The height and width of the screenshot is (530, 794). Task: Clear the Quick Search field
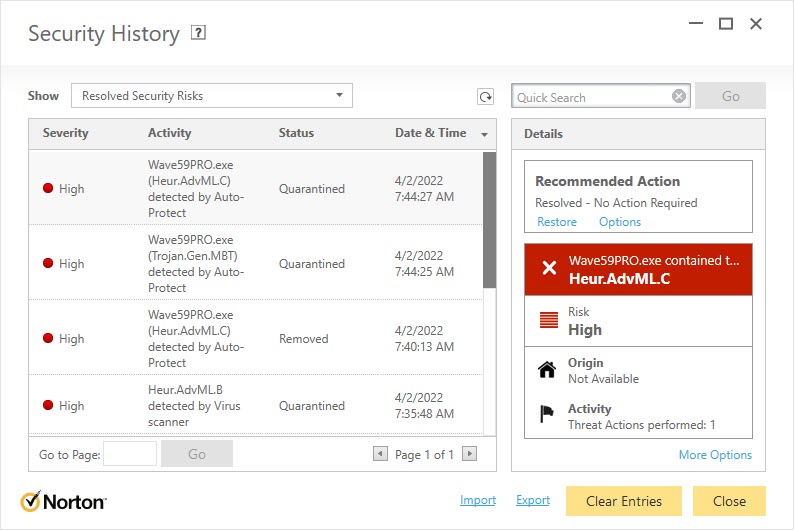click(x=679, y=96)
